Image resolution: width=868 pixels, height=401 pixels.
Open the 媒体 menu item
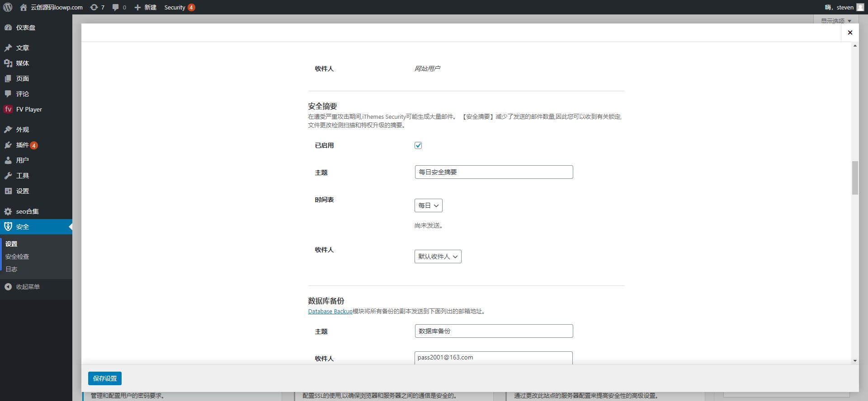click(36, 63)
